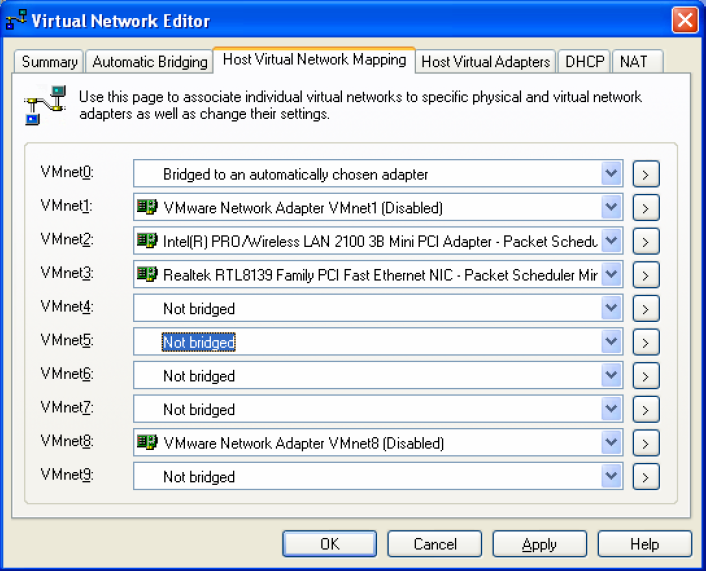Click the VMnet7 label
This screenshot has width=707, height=571.
(67, 408)
